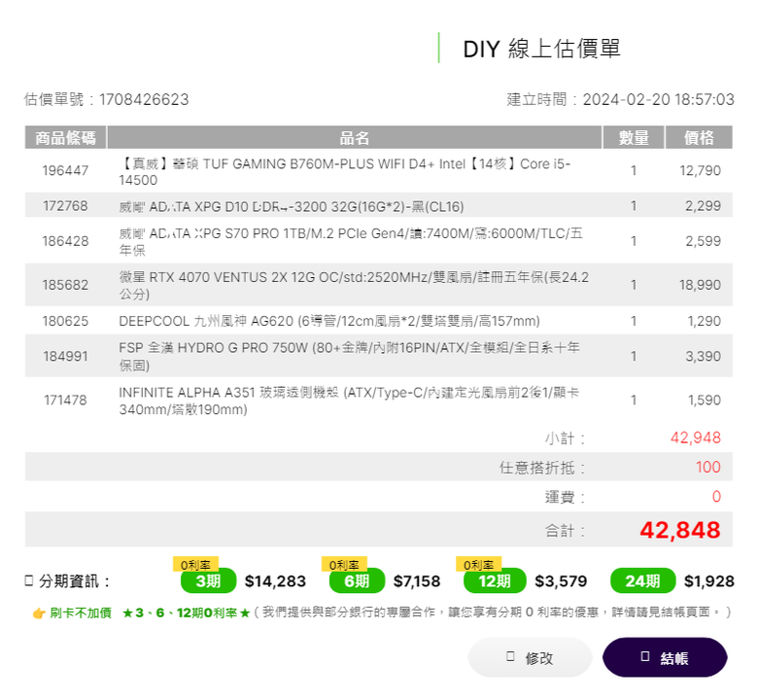Click the 0利率 tag above 12期

(x=478, y=565)
